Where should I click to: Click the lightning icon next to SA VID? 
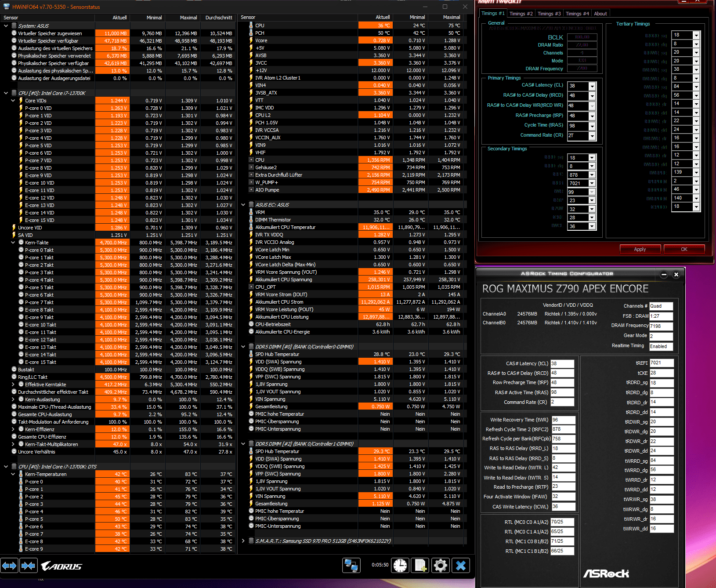(x=14, y=235)
